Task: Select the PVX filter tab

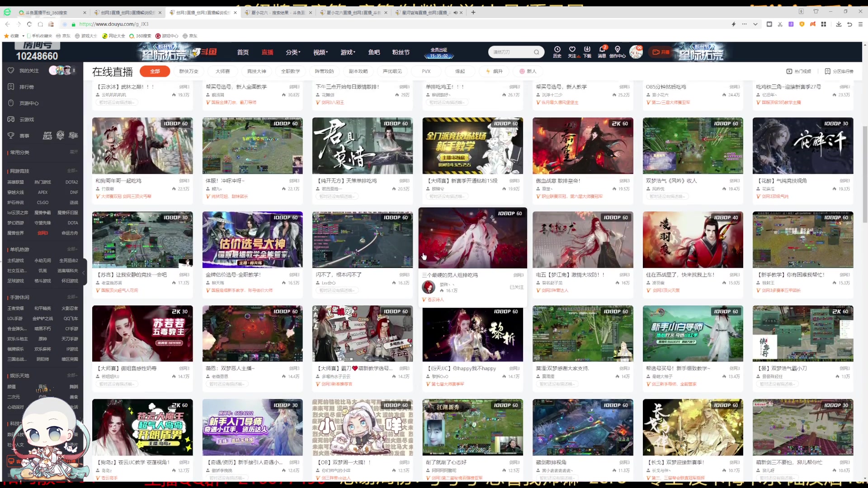Action: pos(426,71)
